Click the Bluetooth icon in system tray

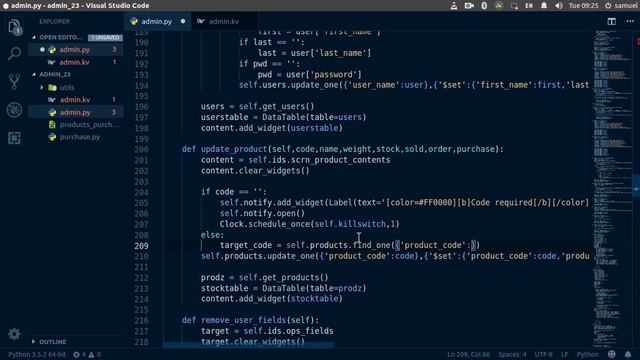(x=484, y=6)
